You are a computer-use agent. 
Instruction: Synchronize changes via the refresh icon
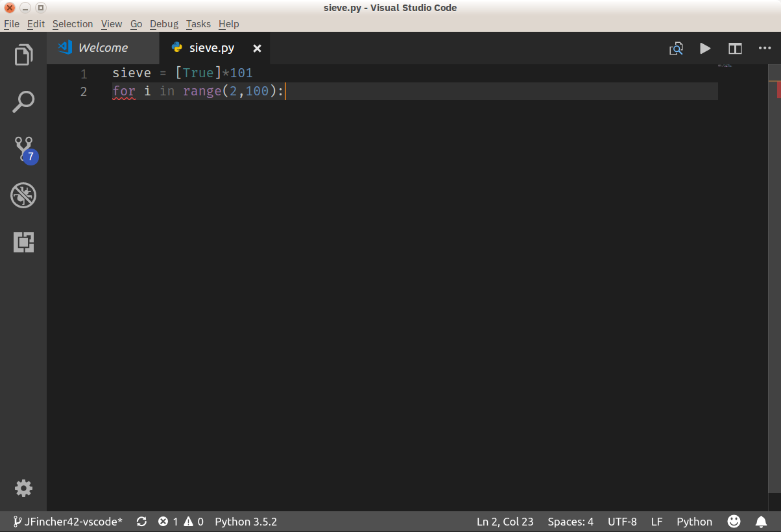coord(141,521)
